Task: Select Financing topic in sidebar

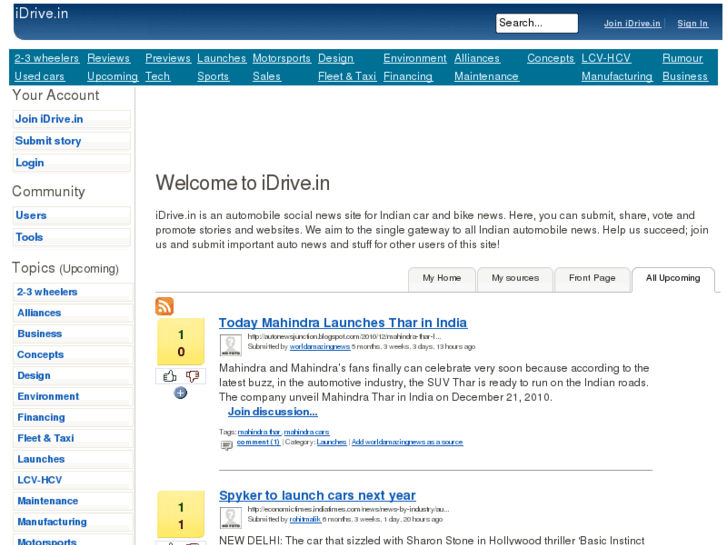Action: pyautogui.click(x=73, y=417)
